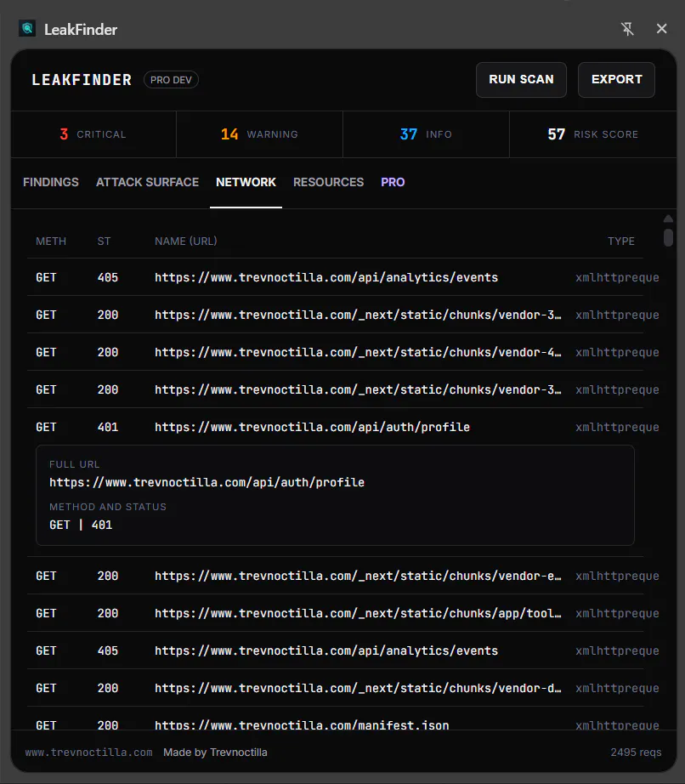Click the network list scrollbar thumb
This screenshot has width=685, height=784.
668,237
